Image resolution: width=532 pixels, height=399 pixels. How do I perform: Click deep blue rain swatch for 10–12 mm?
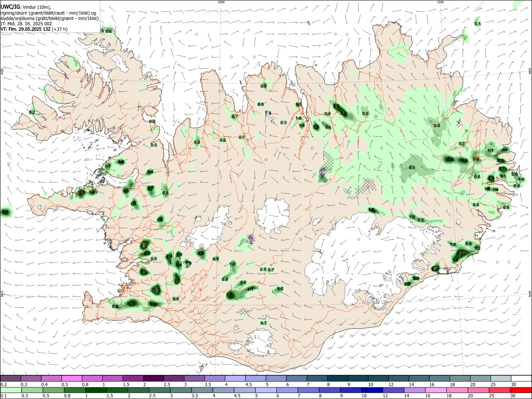(372, 390)
